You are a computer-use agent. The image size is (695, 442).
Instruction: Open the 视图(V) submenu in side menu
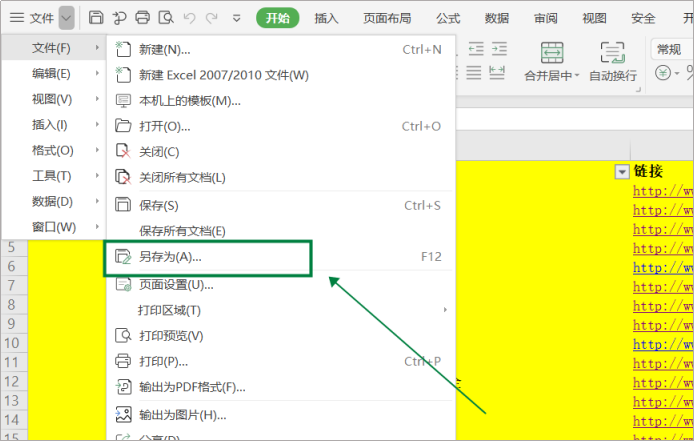point(54,99)
